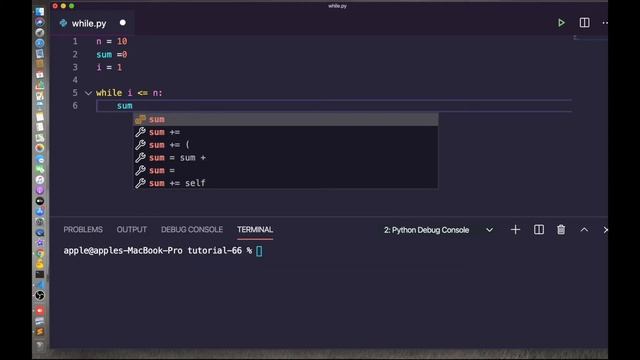640x360 pixels.
Task: Split the editor to the right
Action: [584, 23]
